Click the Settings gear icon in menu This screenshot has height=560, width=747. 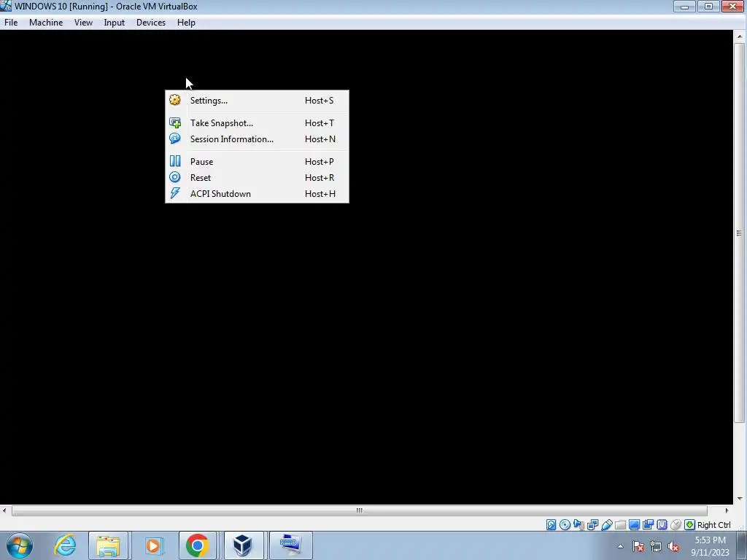175,100
